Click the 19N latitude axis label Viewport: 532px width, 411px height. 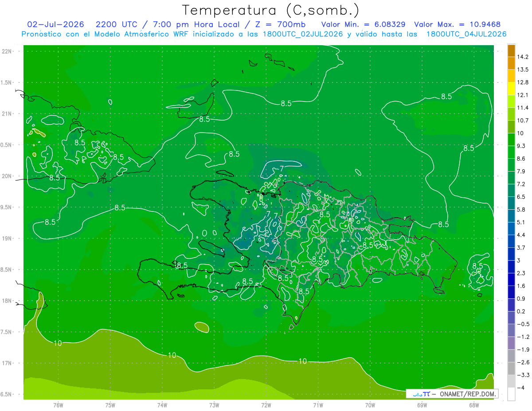coord(6,239)
